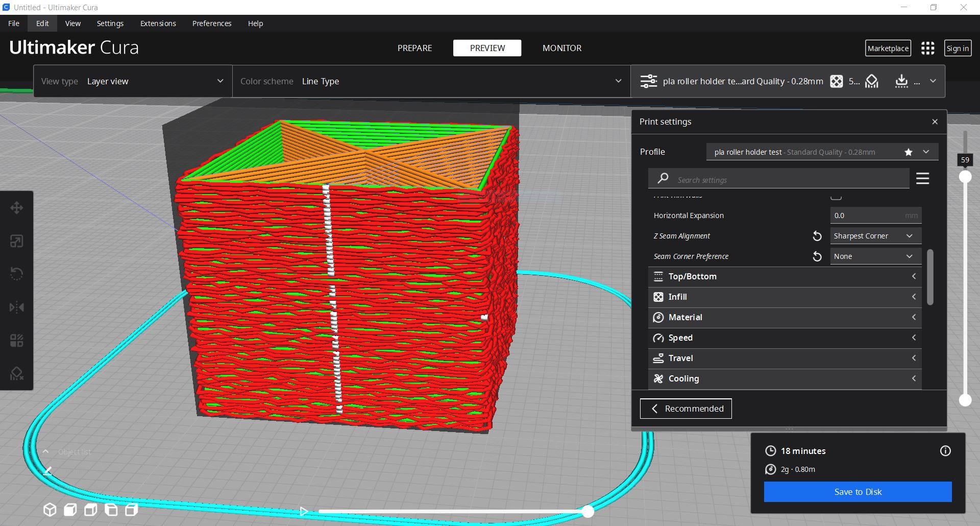The height and width of the screenshot is (526, 980).
Task: Open the Marketplace
Action: pyautogui.click(x=888, y=48)
